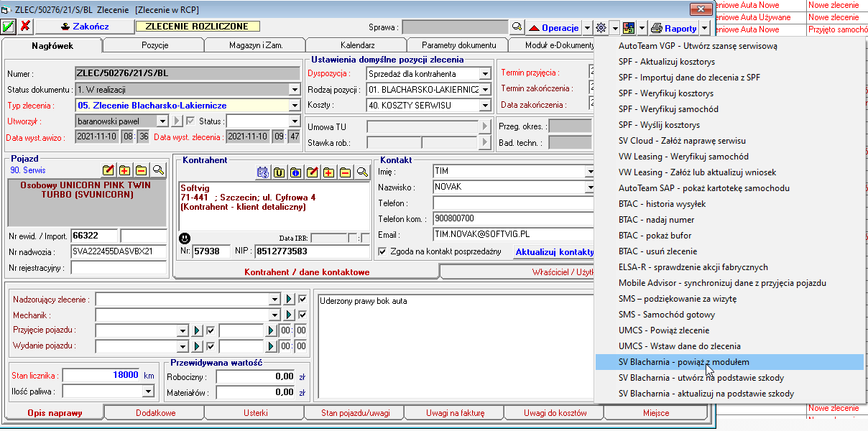Viewport: 868px width, 431px height.
Task: Toggle Zgoda na kontakt posprzedażny checkbox
Action: coord(382,251)
